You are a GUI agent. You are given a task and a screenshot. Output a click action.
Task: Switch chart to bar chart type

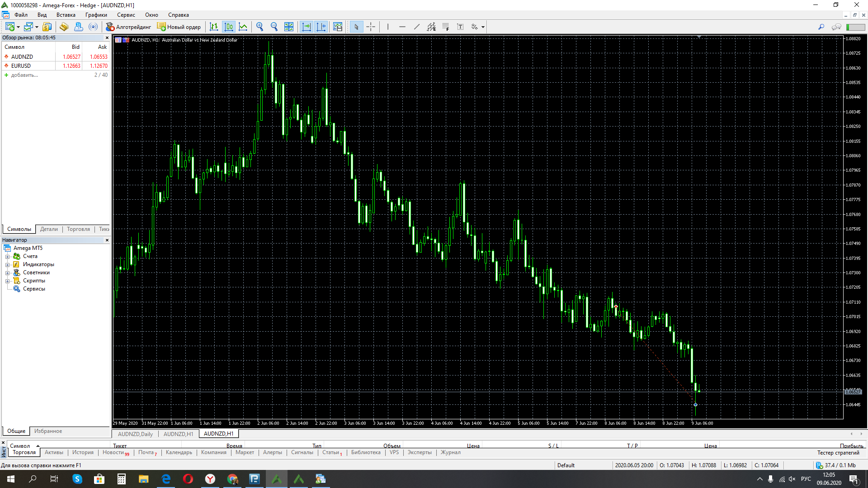(x=214, y=27)
